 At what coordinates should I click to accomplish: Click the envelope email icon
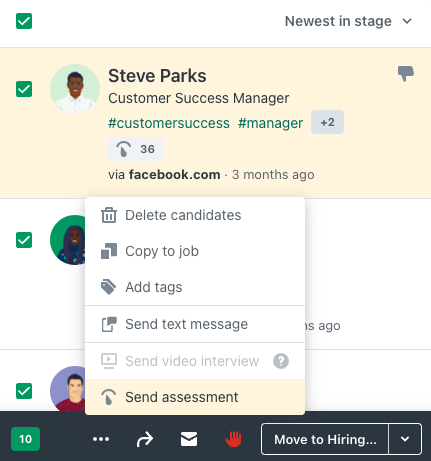[x=189, y=439]
